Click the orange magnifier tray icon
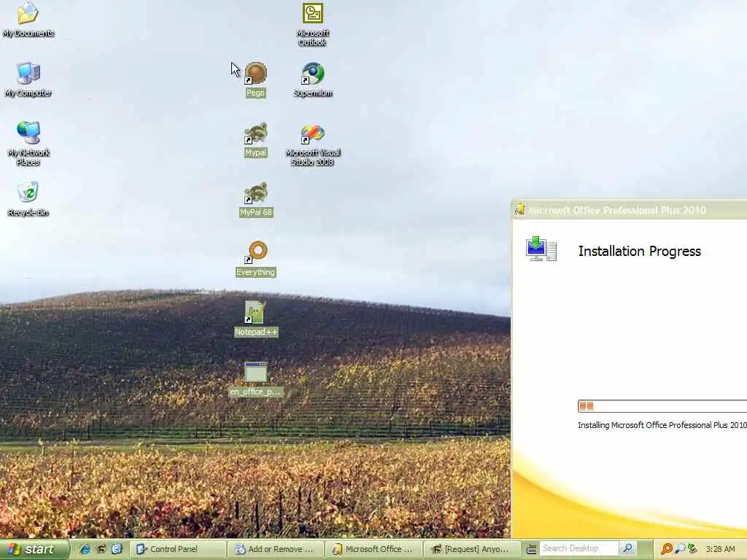This screenshot has width=747, height=560. tap(667, 549)
